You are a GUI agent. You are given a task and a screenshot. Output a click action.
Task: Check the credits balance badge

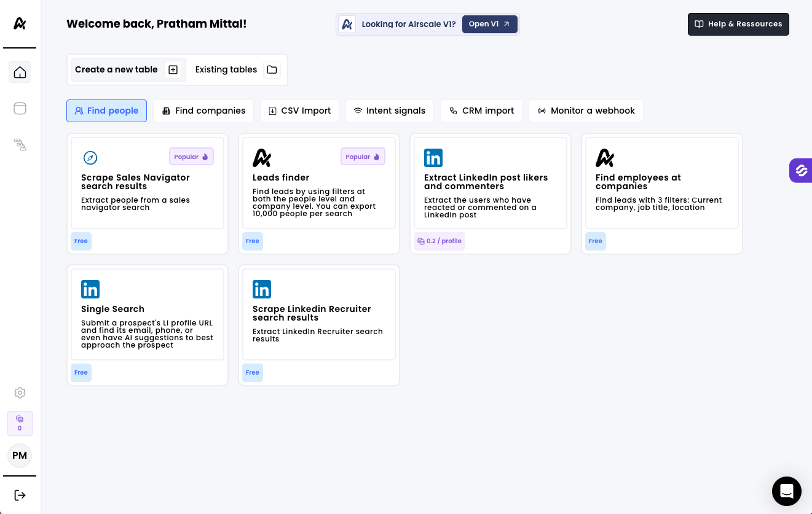[20, 423]
